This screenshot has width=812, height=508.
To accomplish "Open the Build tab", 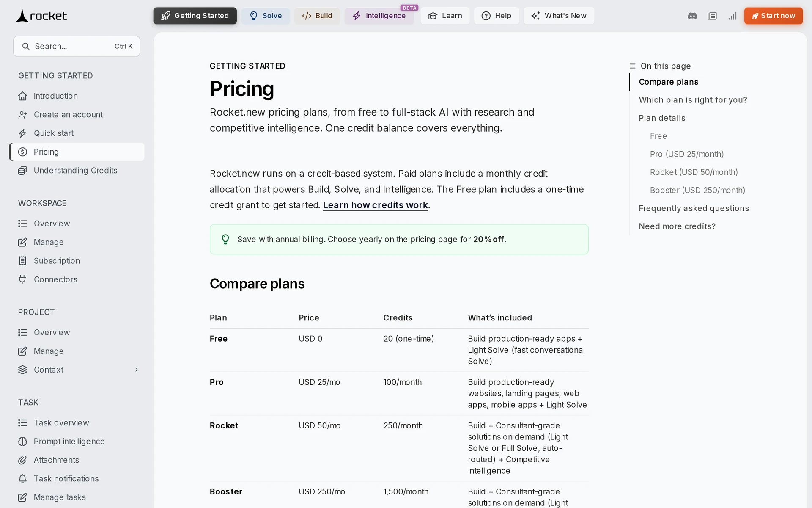I will (x=317, y=16).
